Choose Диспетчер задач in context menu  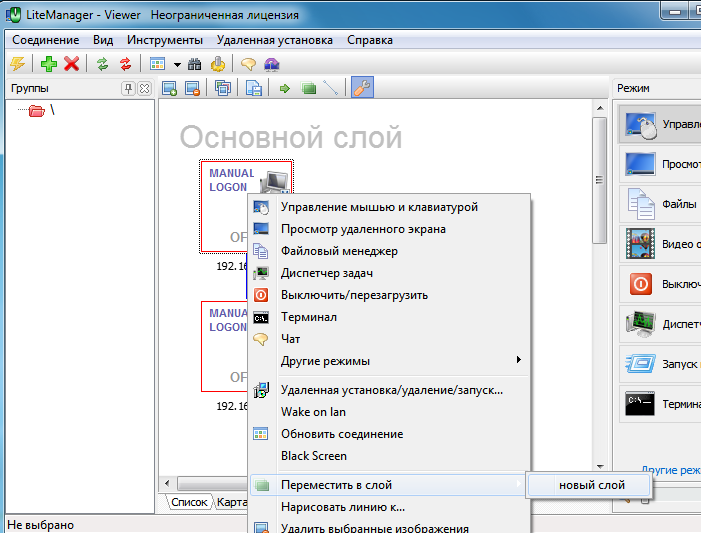(x=389, y=273)
